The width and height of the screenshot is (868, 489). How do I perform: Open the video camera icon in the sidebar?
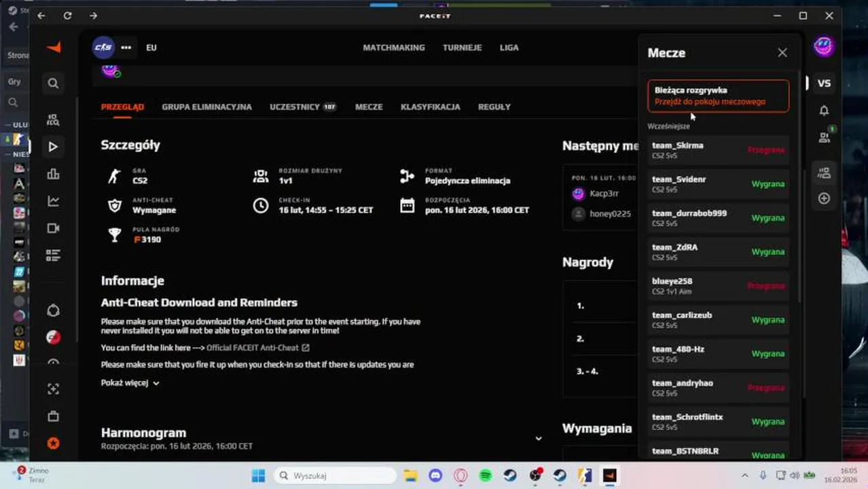click(53, 228)
